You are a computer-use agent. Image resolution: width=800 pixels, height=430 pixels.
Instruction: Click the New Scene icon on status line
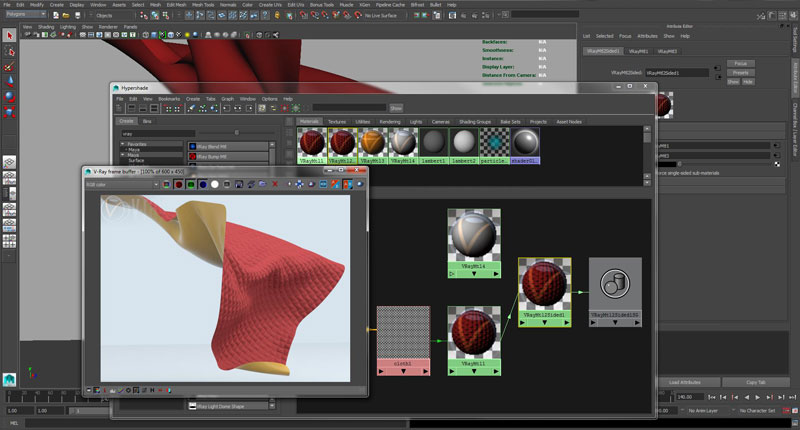pos(56,15)
